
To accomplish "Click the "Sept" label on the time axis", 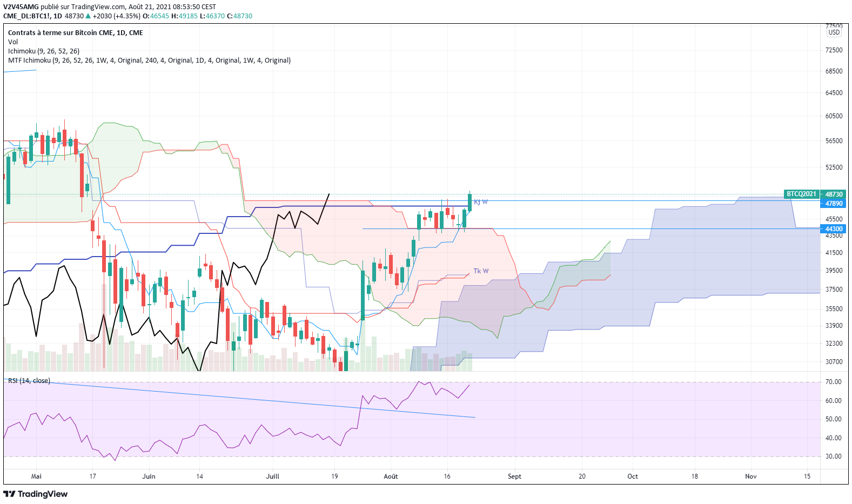I will click(x=514, y=476).
